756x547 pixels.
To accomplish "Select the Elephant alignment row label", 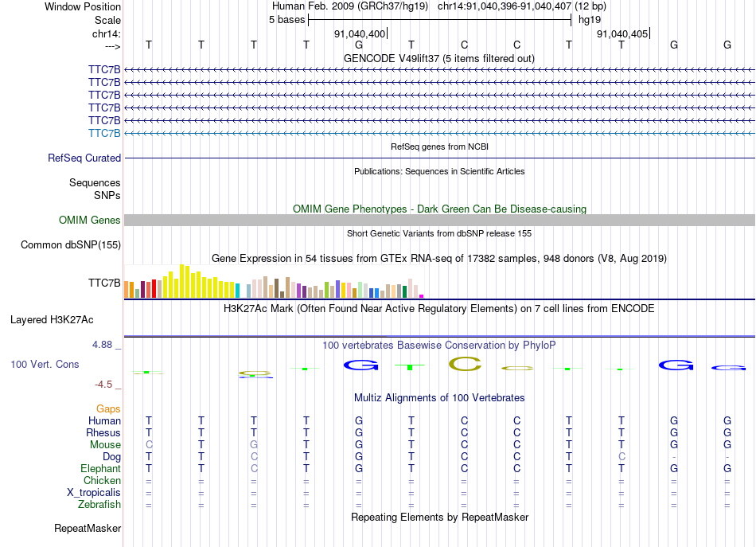I will (100, 468).
